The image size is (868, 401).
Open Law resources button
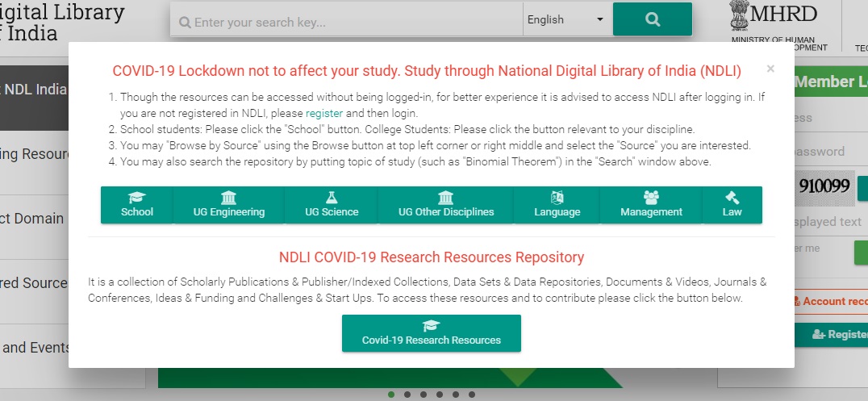(x=732, y=205)
